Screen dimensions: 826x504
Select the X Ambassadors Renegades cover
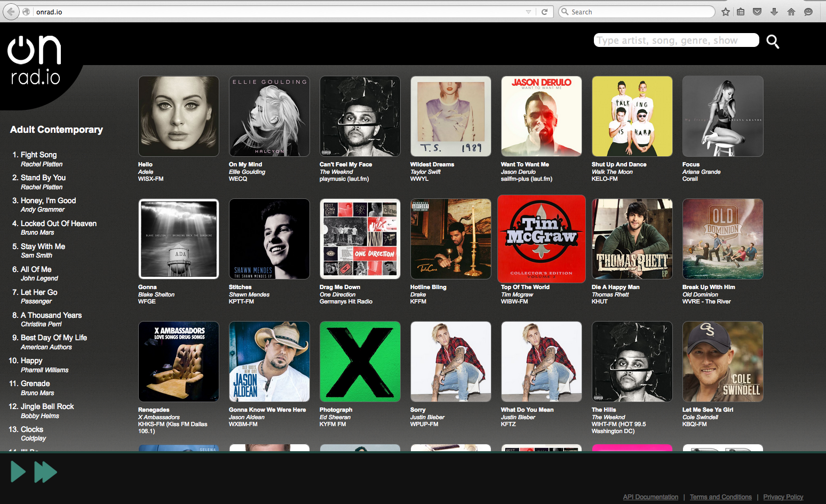tap(179, 362)
